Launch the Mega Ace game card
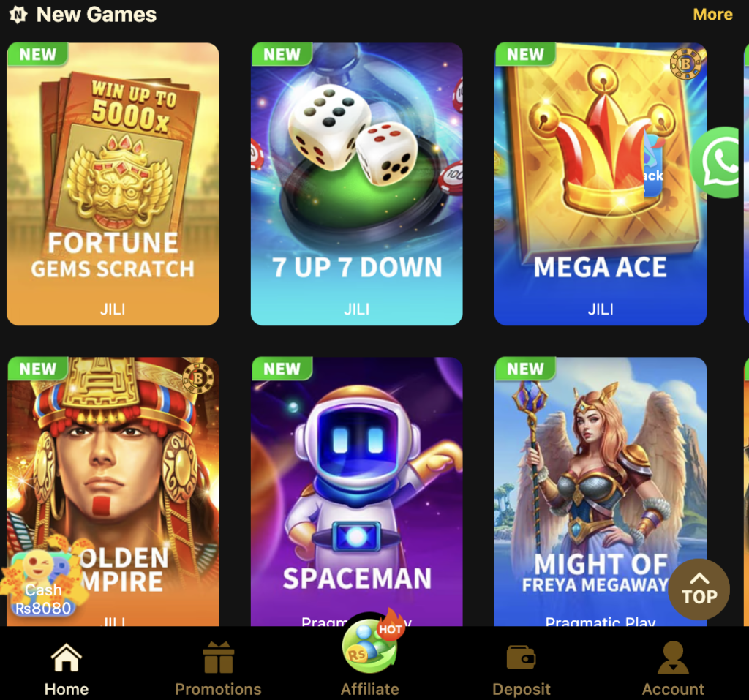This screenshot has height=700, width=749. [601, 184]
